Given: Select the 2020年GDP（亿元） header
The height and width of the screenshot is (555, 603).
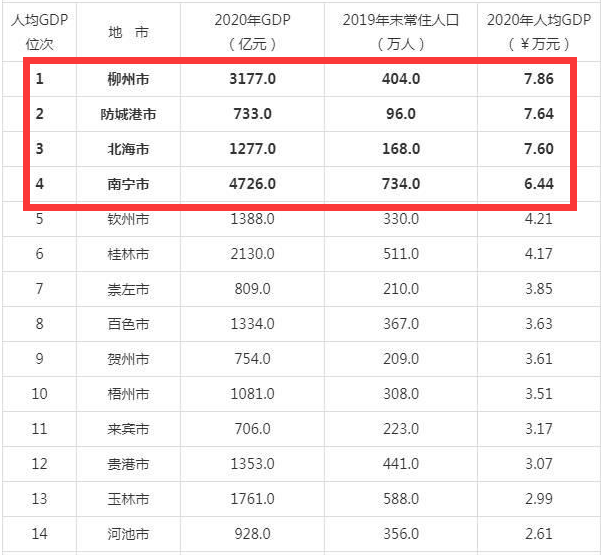Looking at the screenshot, I should [x=252, y=32].
